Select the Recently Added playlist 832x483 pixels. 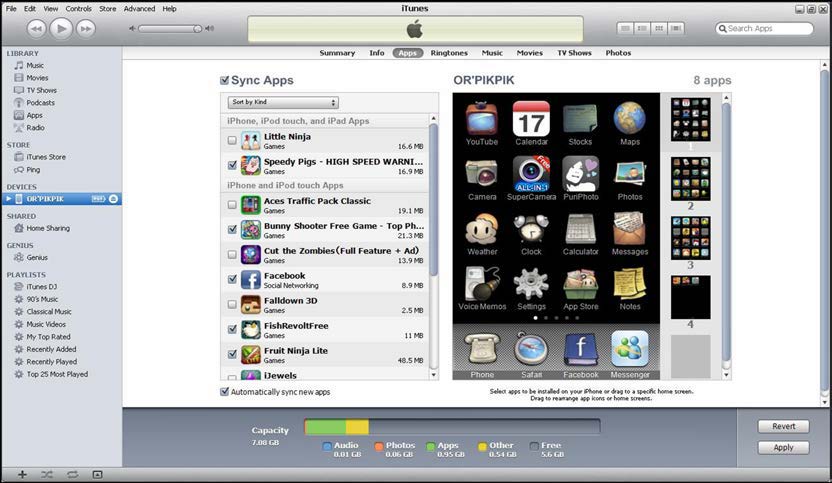[x=51, y=349]
